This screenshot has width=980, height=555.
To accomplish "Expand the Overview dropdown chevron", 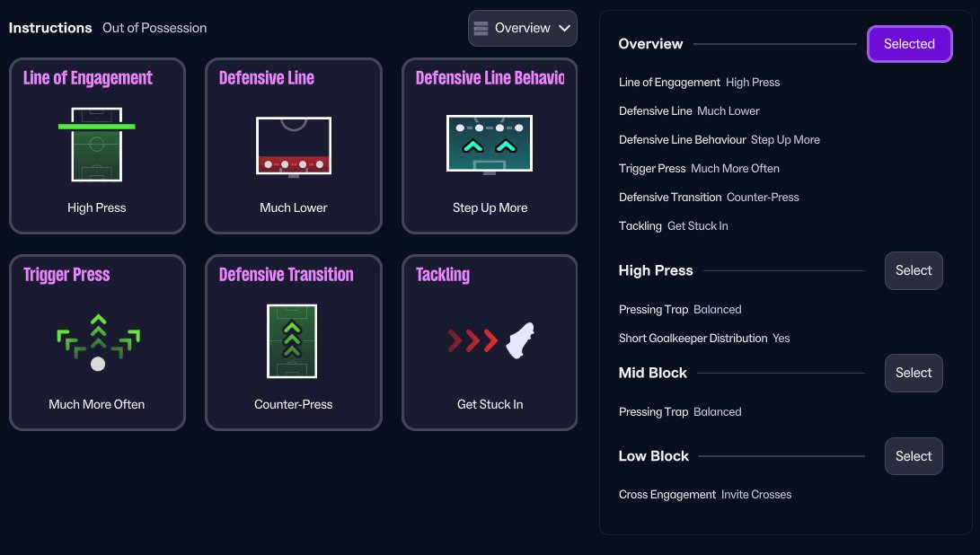I will (x=565, y=28).
